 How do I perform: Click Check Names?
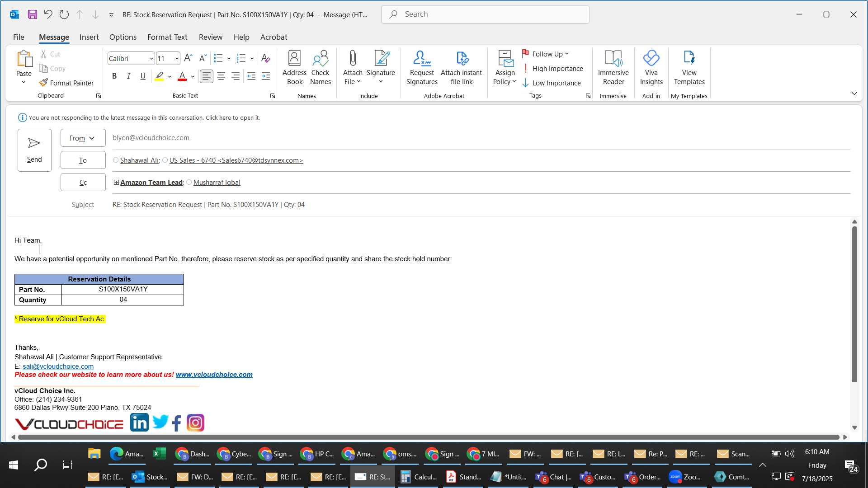(321, 68)
